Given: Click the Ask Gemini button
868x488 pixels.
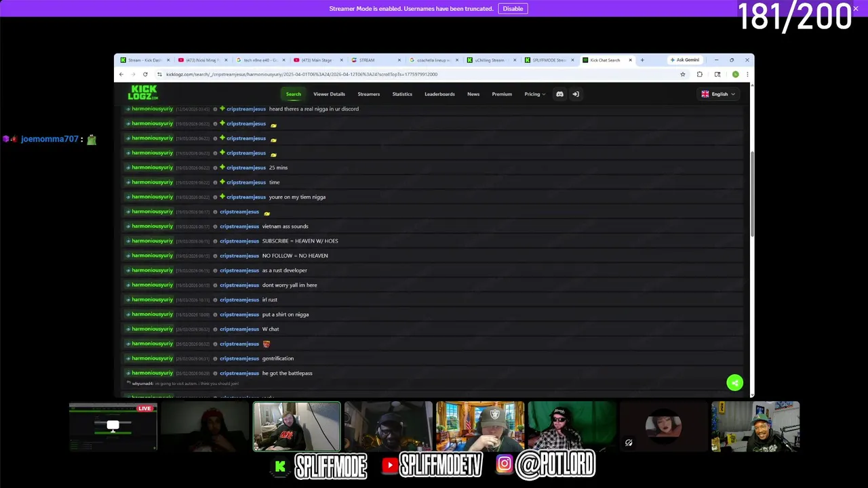Looking at the screenshot, I should point(684,60).
